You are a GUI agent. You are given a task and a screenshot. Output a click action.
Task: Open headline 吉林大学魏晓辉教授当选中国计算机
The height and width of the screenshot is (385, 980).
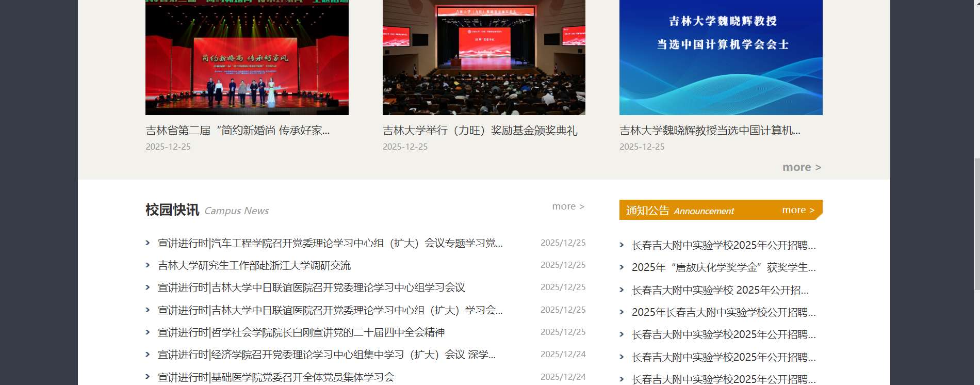pyautogui.click(x=710, y=131)
